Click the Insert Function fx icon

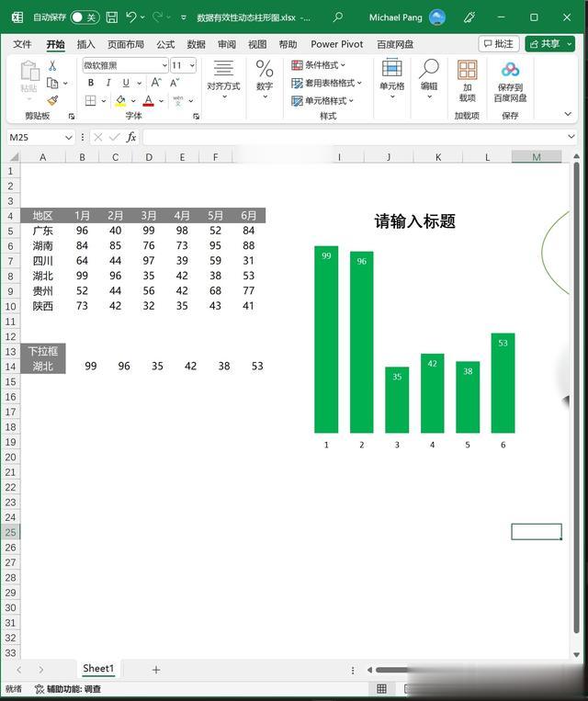coord(131,137)
